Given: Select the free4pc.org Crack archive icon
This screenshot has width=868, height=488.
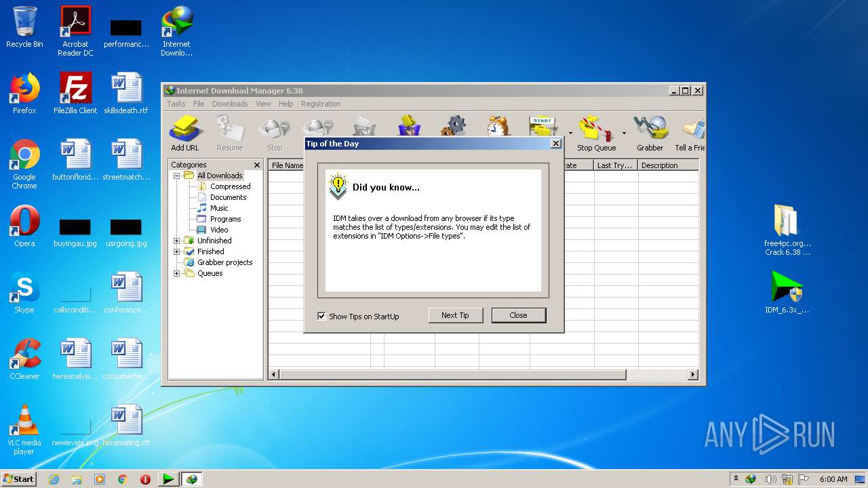Looking at the screenshot, I should click(x=787, y=230).
